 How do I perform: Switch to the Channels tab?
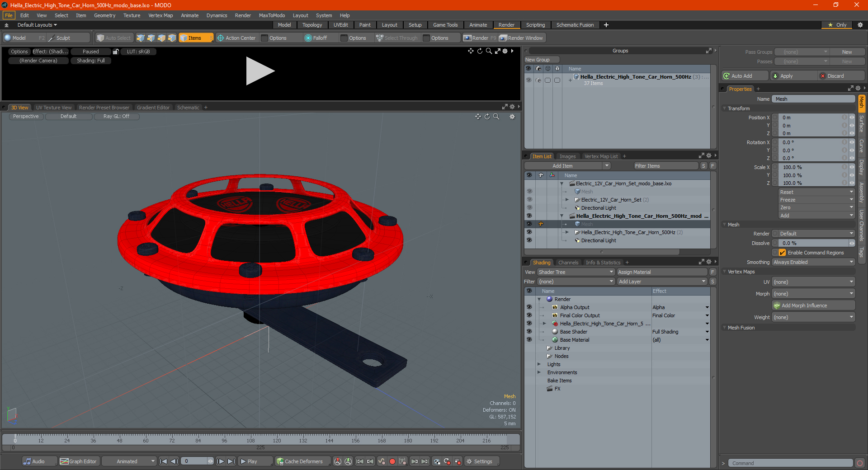pyautogui.click(x=568, y=263)
